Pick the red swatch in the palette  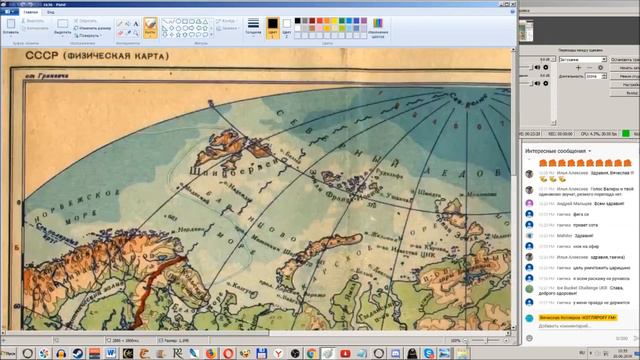pos(320,21)
